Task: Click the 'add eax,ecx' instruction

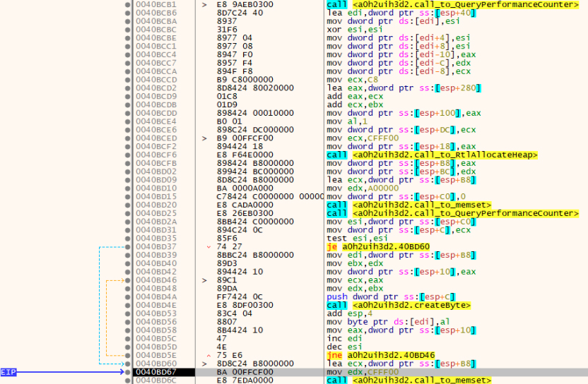Action: pos(354,96)
